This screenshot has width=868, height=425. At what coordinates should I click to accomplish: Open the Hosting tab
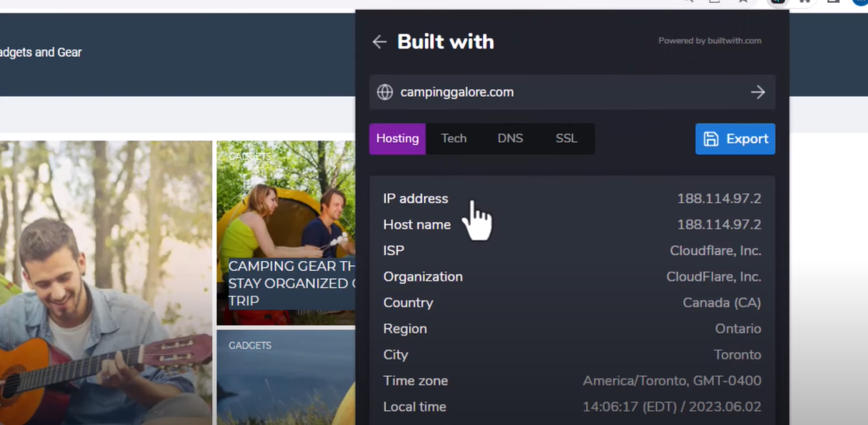397,139
